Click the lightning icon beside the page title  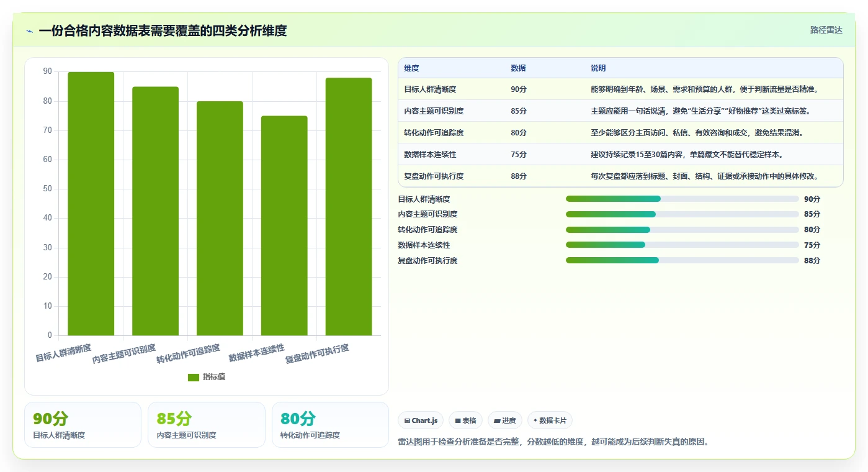[30, 31]
